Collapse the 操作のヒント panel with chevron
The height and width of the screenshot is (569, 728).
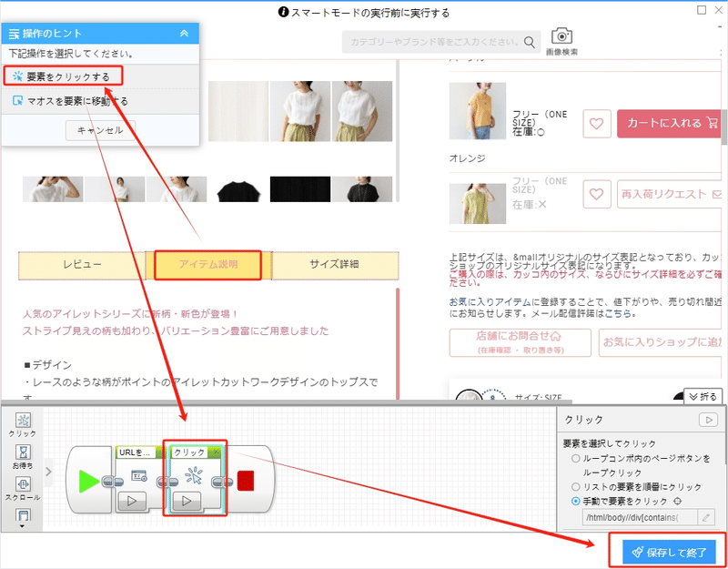[x=184, y=34]
